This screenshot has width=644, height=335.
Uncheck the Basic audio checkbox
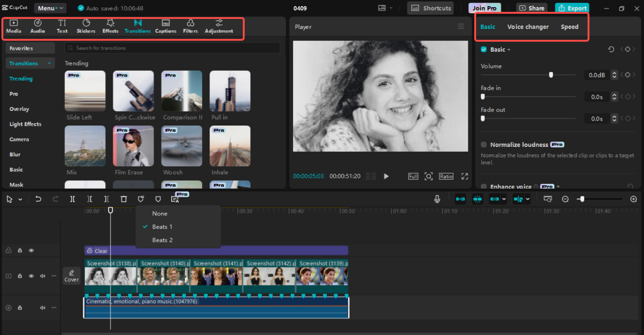coord(484,49)
